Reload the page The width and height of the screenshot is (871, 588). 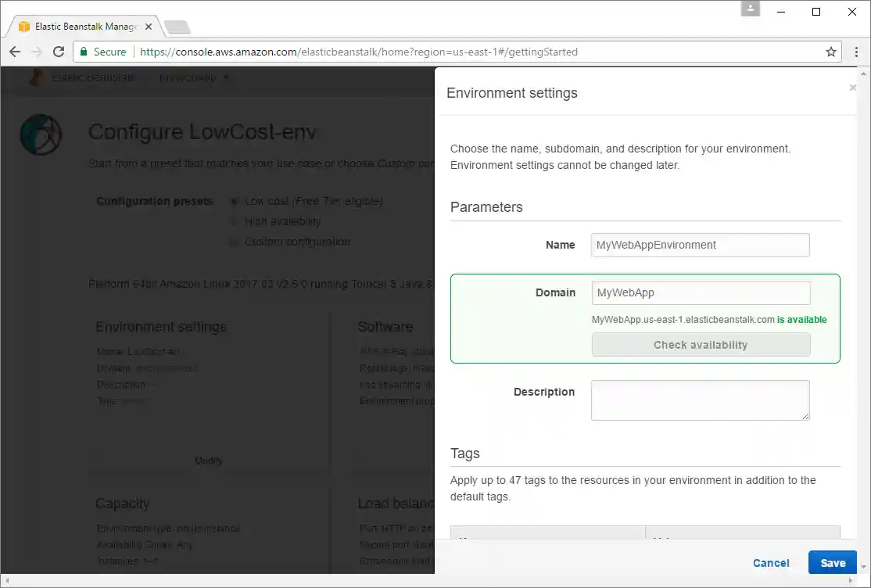[59, 52]
